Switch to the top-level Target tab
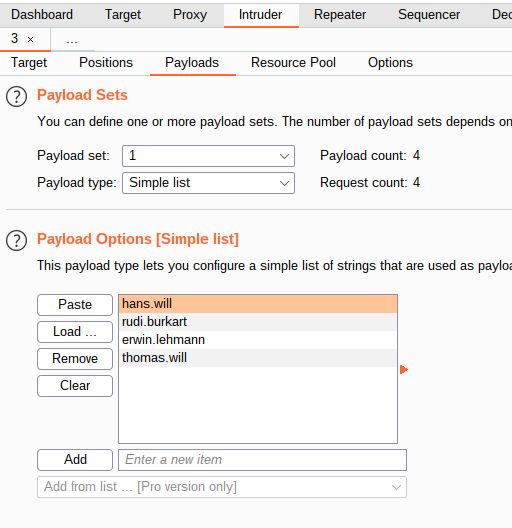The width and height of the screenshot is (512, 528). click(123, 14)
